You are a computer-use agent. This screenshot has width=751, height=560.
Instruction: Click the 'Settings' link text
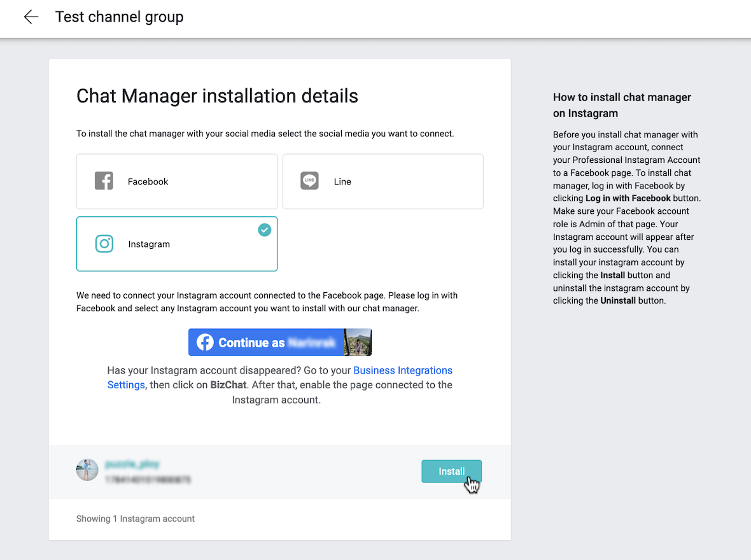pyautogui.click(x=126, y=385)
